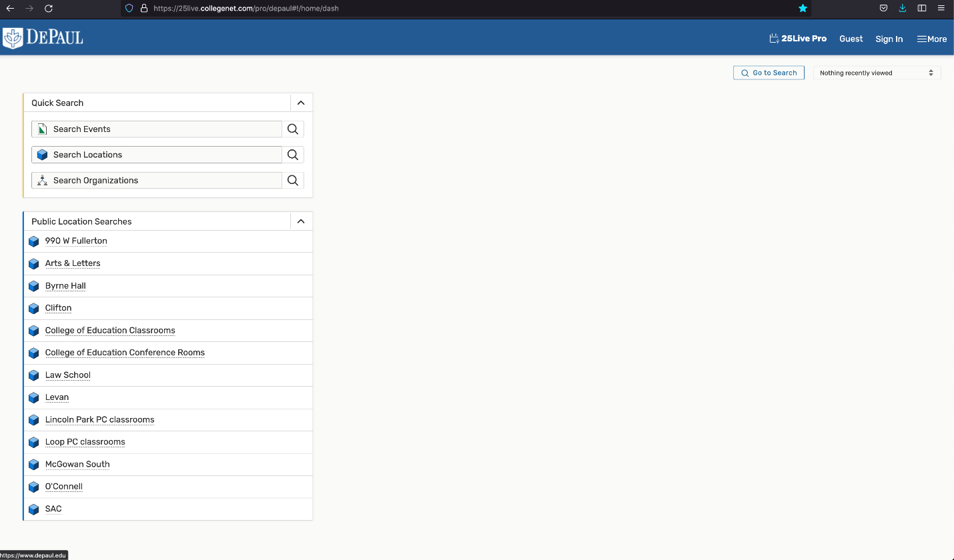Click the cube icon beside Byrne Hall
This screenshot has height=560, width=954.
34,286
